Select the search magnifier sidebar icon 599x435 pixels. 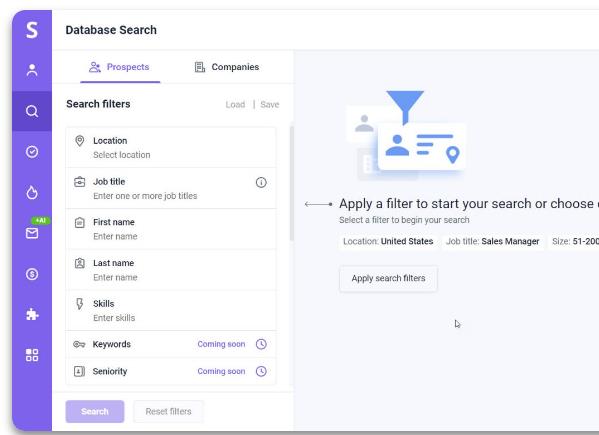click(x=32, y=111)
